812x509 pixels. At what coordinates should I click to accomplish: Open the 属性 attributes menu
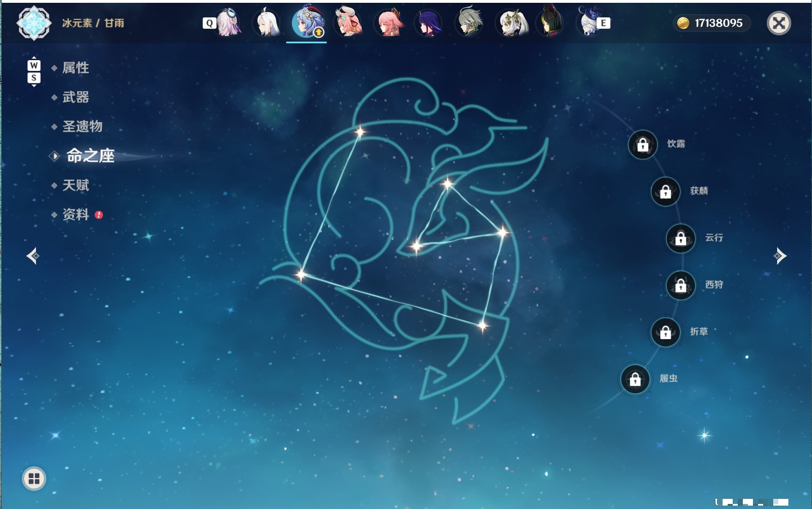[x=75, y=68]
